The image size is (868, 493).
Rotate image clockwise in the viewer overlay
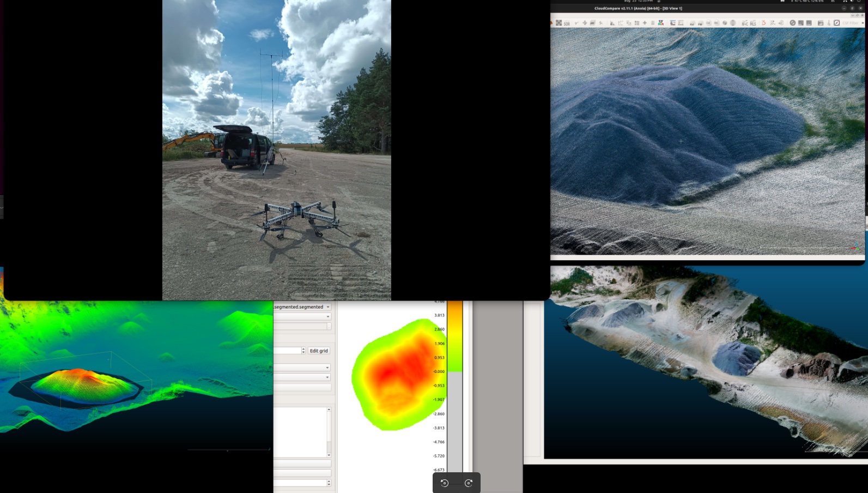pyautogui.click(x=469, y=483)
